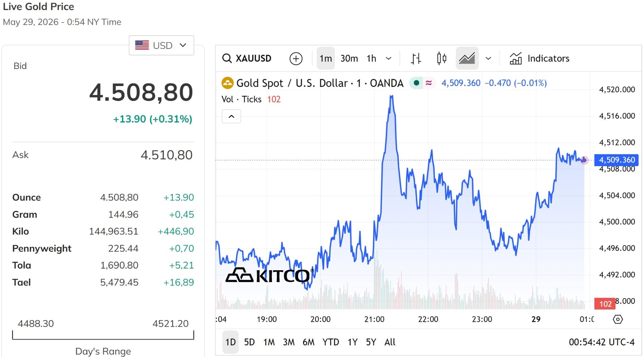This screenshot has width=644, height=357.
Task: Toggle the green market status dot
Action: tap(416, 83)
